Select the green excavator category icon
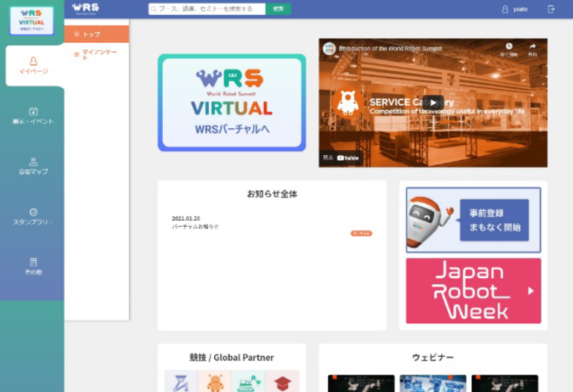This screenshot has width=573, height=392. pos(249,381)
